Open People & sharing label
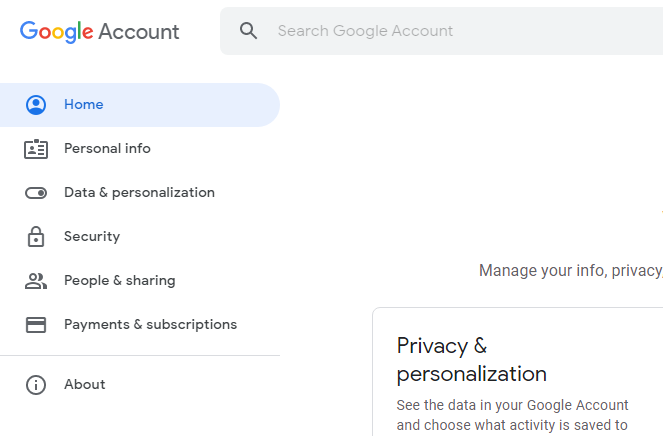 [120, 280]
